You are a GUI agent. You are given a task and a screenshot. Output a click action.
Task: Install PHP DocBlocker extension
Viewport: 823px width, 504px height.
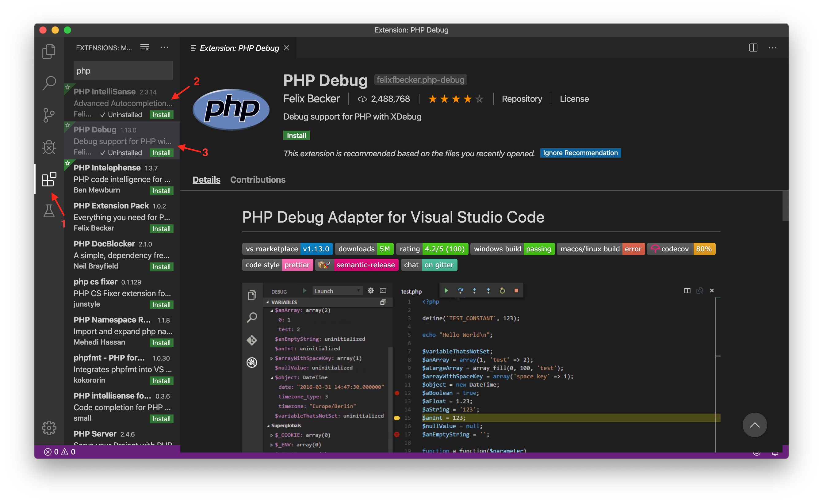(161, 267)
